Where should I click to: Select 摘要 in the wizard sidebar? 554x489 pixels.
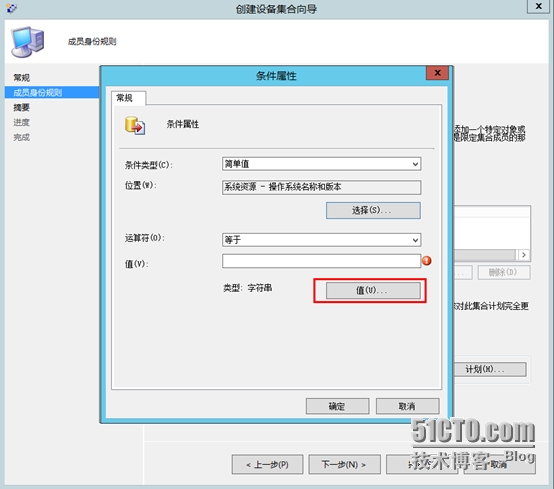tap(22, 107)
